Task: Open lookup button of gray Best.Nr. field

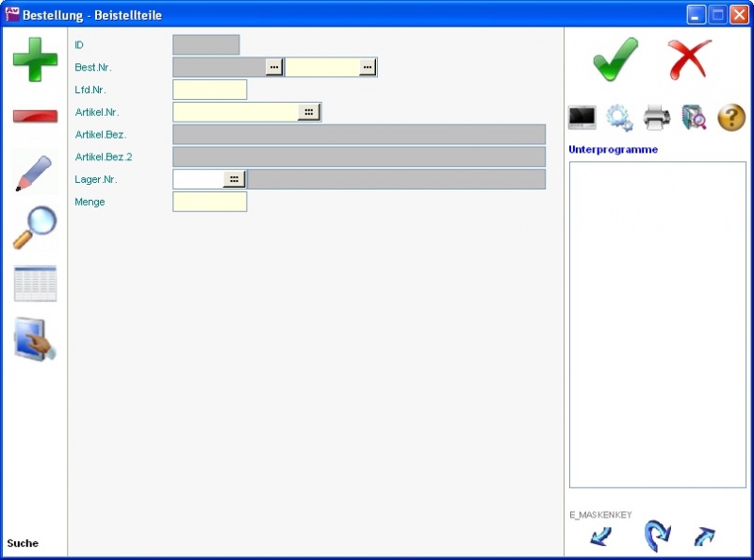Action: (274, 67)
